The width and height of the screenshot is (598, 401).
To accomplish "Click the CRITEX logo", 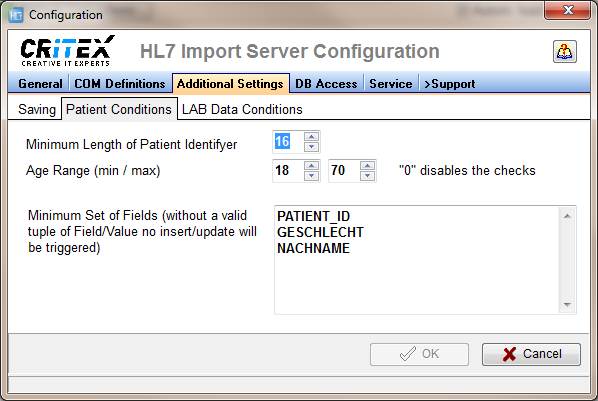I will [x=68, y=51].
